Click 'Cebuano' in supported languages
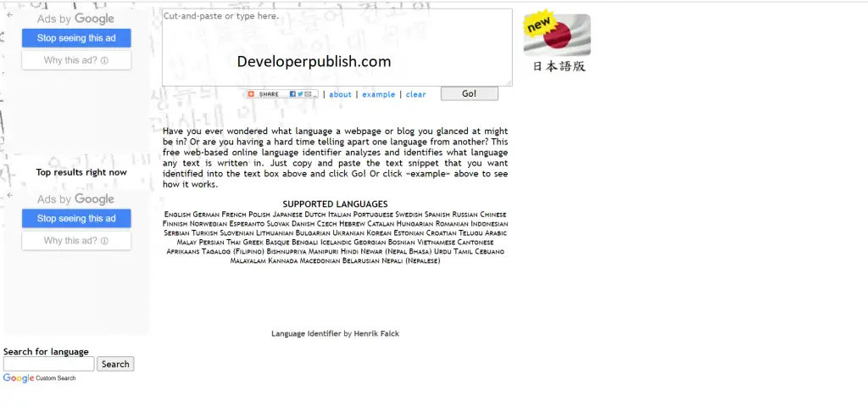The image size is (868, 408). 489,251
